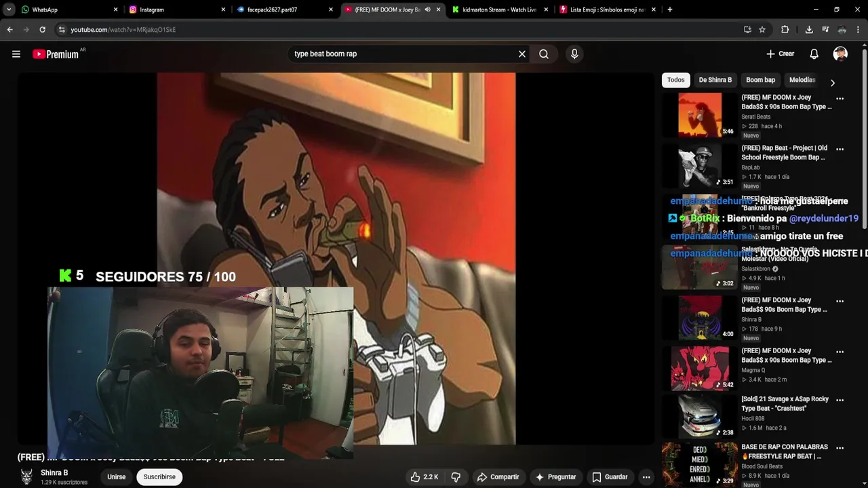Open the browser extensions puzzle icon
868x488 pixels.
[785, 30]
